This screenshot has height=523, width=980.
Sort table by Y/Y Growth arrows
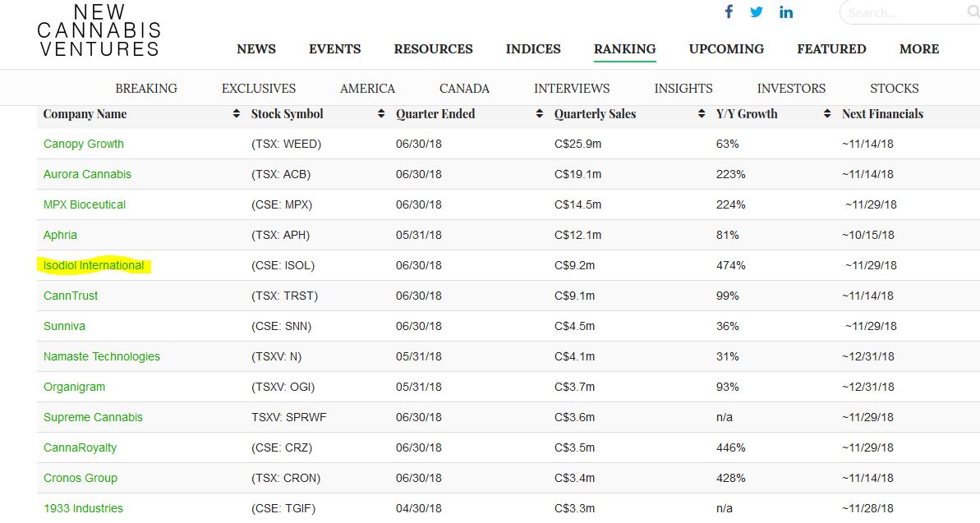tap(827, 114)
